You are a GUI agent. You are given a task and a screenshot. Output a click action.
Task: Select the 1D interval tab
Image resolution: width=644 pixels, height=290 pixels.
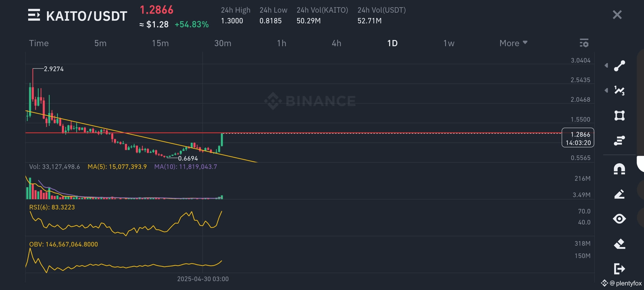[392, 43]
